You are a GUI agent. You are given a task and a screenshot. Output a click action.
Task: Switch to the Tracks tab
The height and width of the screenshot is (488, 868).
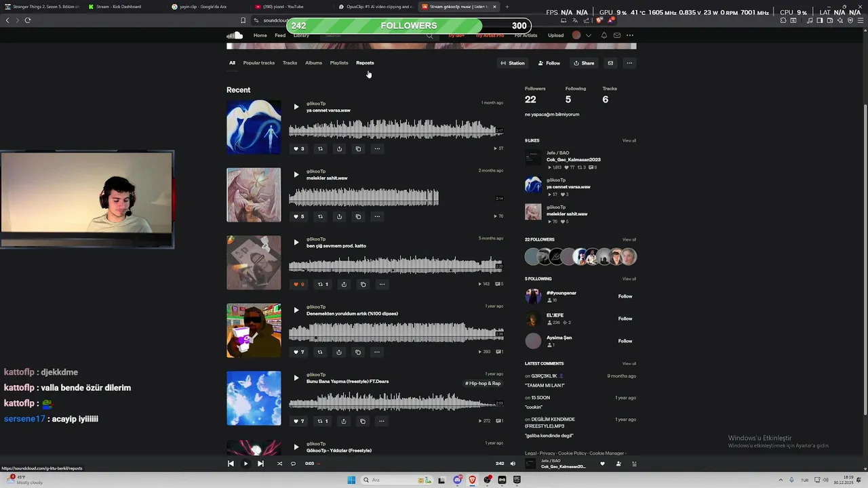[290, 63]
